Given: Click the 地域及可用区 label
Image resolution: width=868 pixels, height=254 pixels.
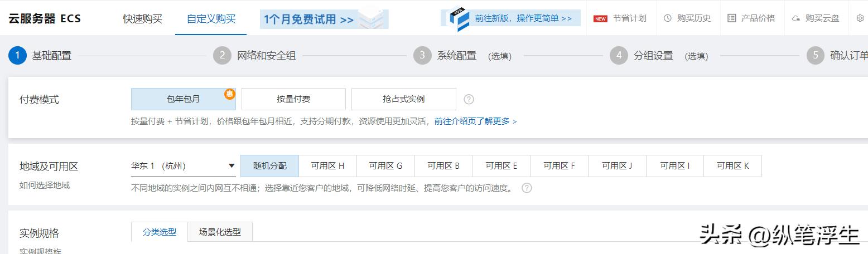Looking at the screenshot, I should coord(49,166).
